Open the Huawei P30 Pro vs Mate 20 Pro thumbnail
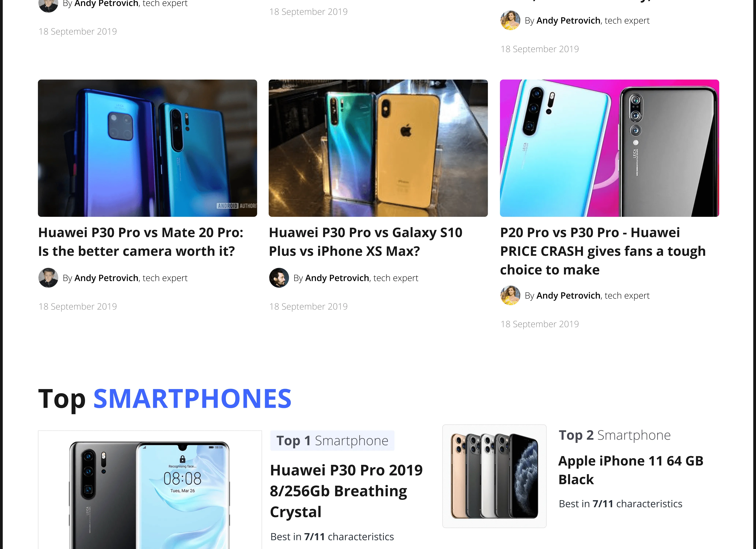Screen dimensions: 756x549 coord(147,148)
